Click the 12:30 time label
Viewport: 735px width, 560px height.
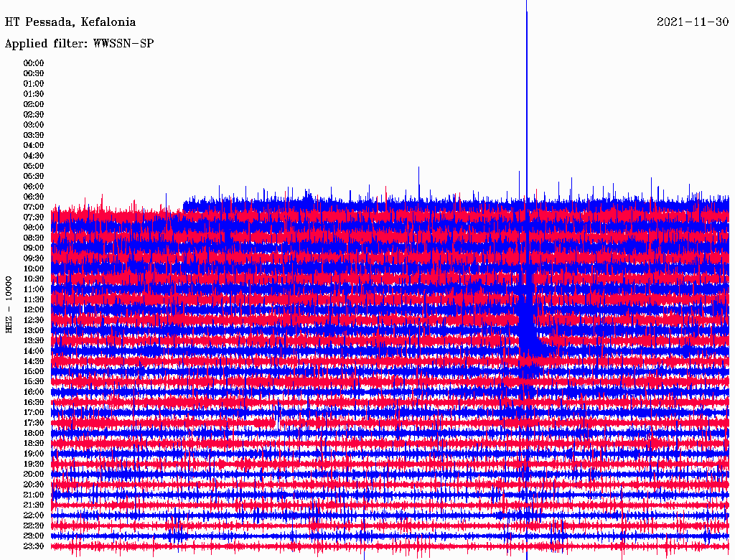point(34,320)
